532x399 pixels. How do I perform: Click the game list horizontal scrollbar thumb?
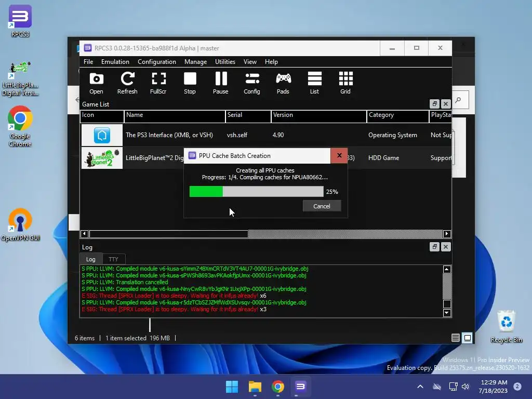pyautogui.click(x=169, y=234)
